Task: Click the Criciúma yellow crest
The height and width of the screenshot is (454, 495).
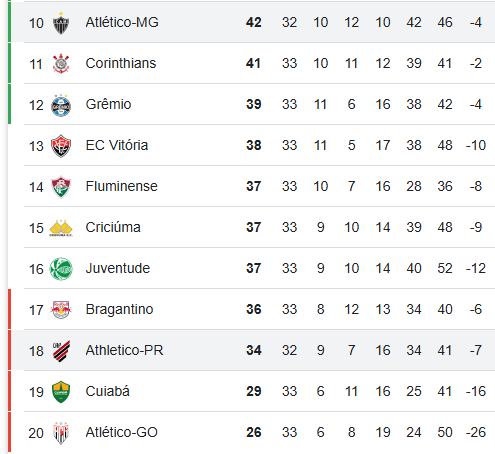Action: pyautogui.click(x=61, y=228)
